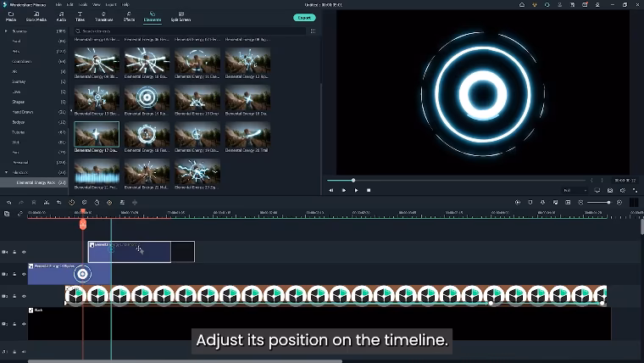Open the Help menu
Screen dimensions: 644x363
click(x=125, y=4)
